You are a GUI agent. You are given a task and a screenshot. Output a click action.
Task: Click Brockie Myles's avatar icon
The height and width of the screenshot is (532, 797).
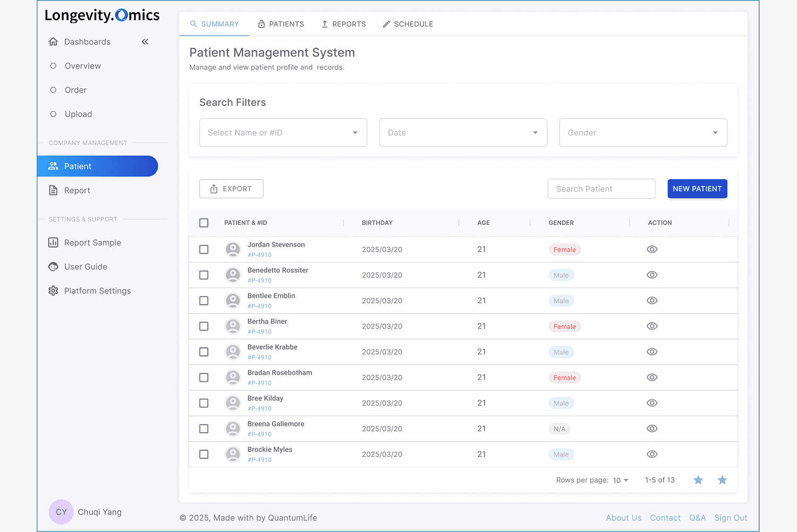[233, 454]
